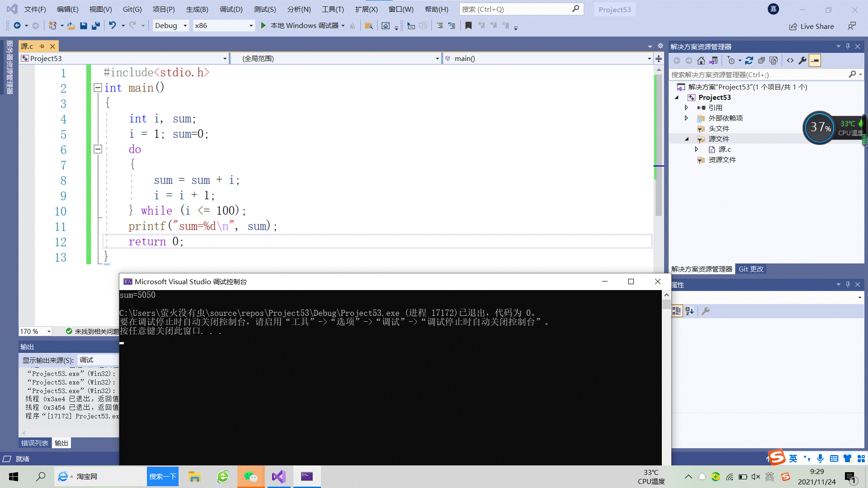
Task: Toggle bookmark on current line icon
Action: [468, 26]
